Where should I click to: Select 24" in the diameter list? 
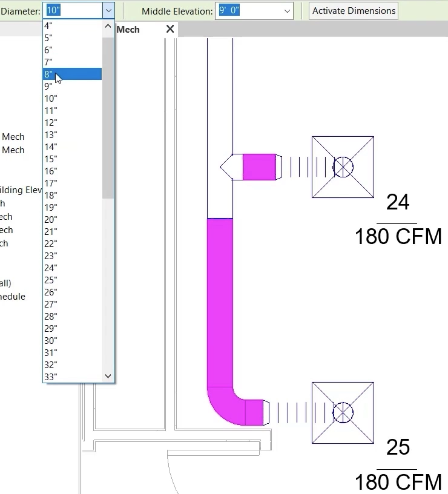(x=72, y=268)
